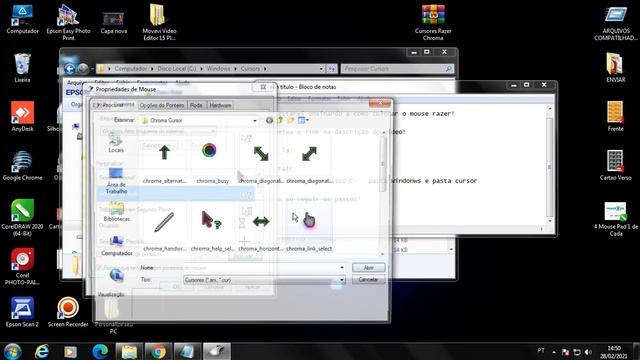Screen dimensions: 640x360
Task: Open the Corel PHOTO-PAINT desktop icon
Action: (22, 266)
